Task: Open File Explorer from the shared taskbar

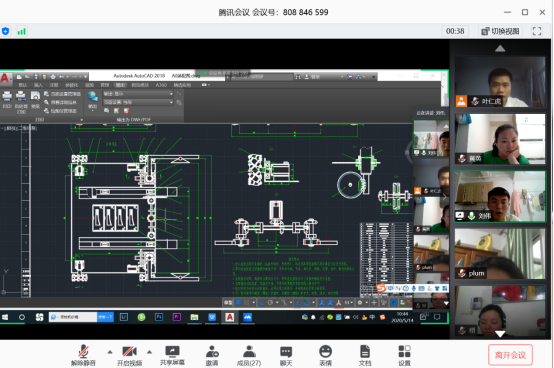Action: 194,317
